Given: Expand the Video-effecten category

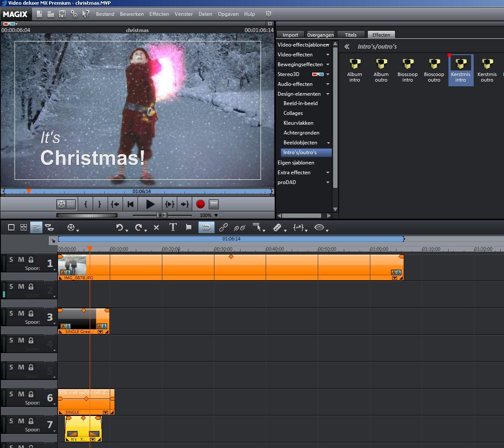Looking at the screenshot, I should (328, 55).
